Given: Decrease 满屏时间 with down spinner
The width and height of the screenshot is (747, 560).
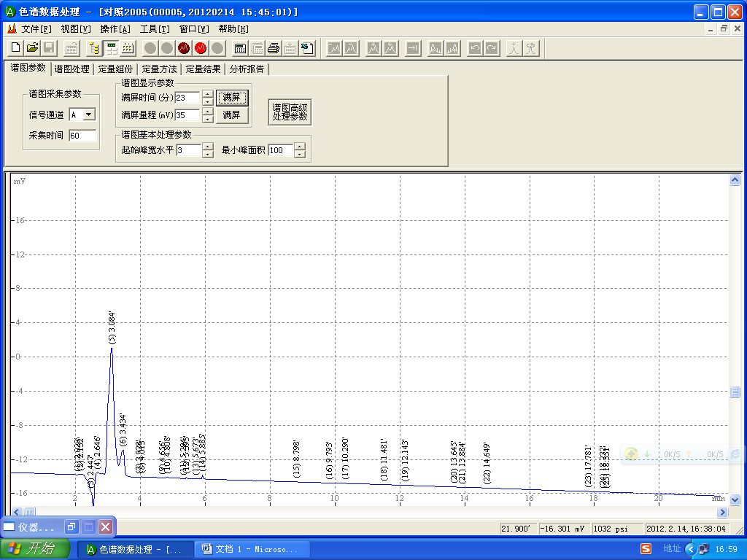Looking at the screenshot, I should tap(208, 101).
